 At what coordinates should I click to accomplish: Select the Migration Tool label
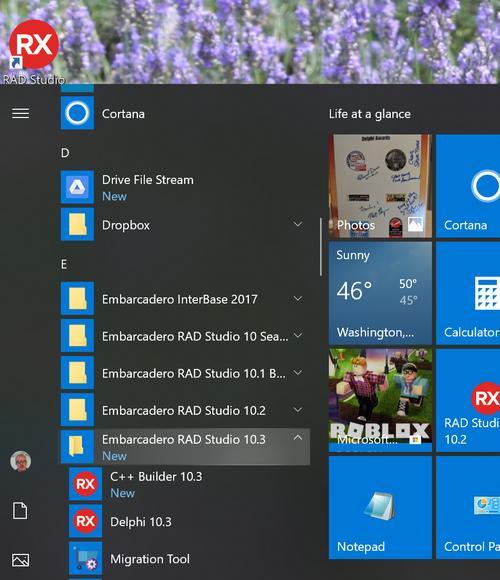pyautogui.click(x=150, y=559)
